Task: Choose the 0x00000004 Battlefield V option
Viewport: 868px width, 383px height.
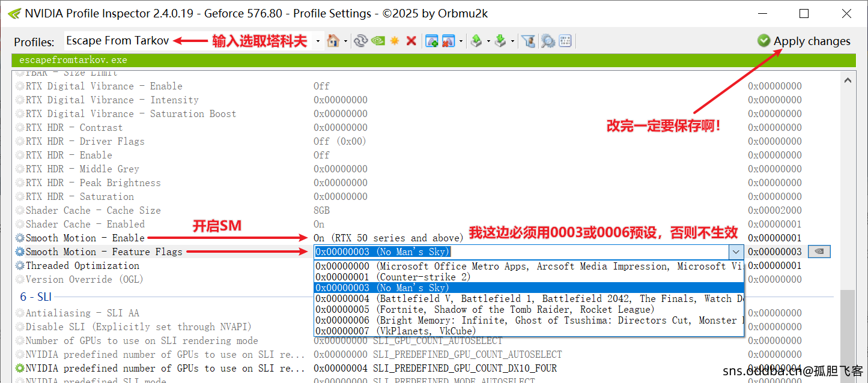Action: pos(529,298)
